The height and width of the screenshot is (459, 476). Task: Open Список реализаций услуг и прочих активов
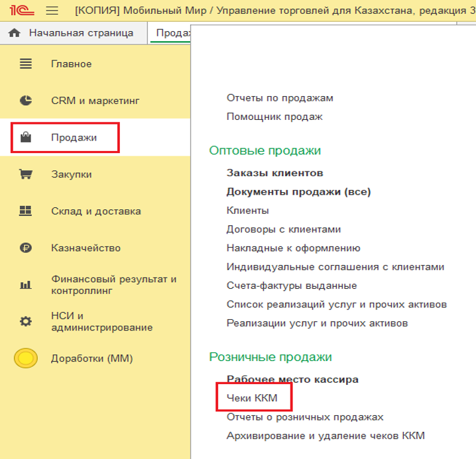pos(337,305)
